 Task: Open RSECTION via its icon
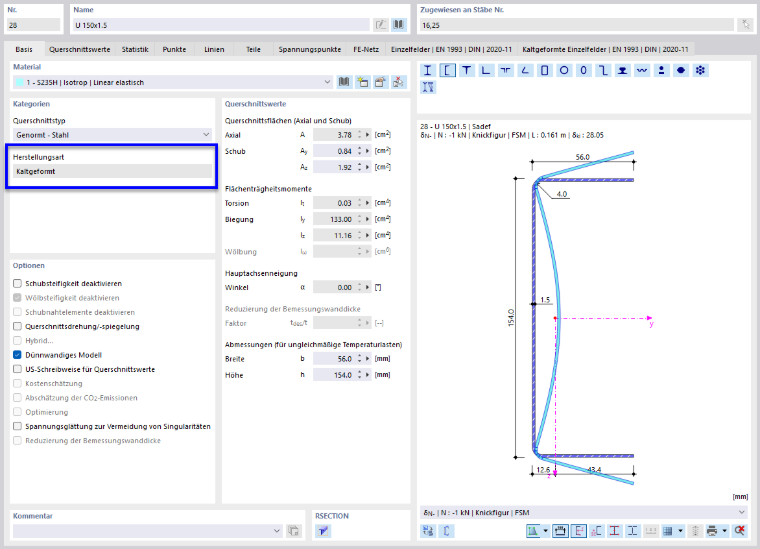pyautogui.click(x=323, y=531)
